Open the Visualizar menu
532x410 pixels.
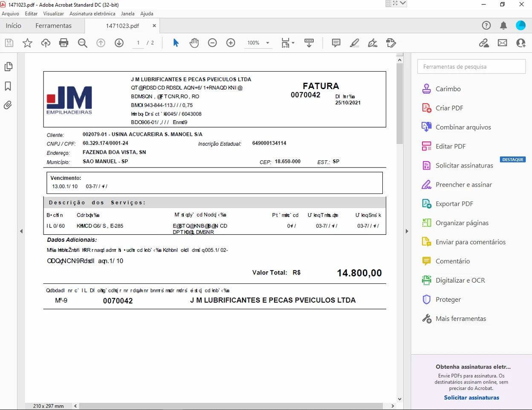click(53, 14)
